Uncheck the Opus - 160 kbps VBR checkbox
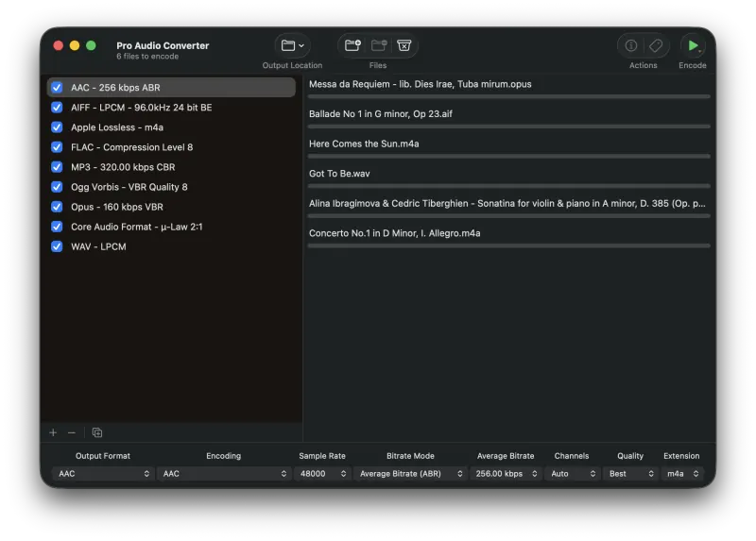 [57, 207]
